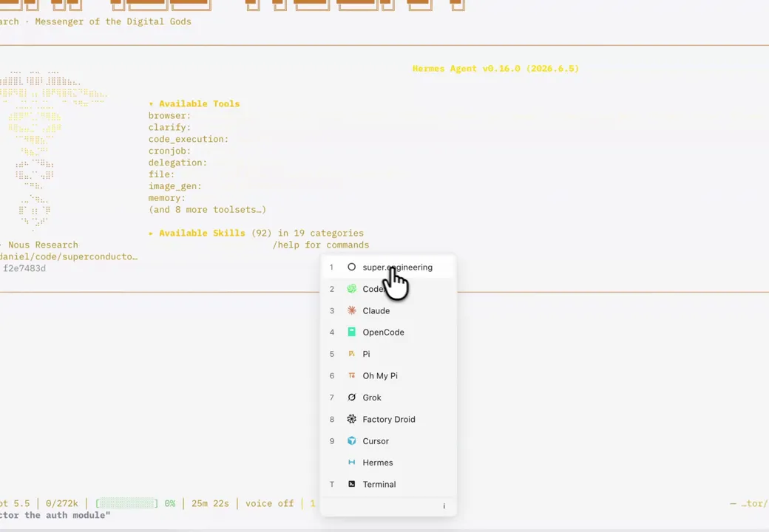Click '(and 8 more toolsets…)' text

[x=208, y=210]
